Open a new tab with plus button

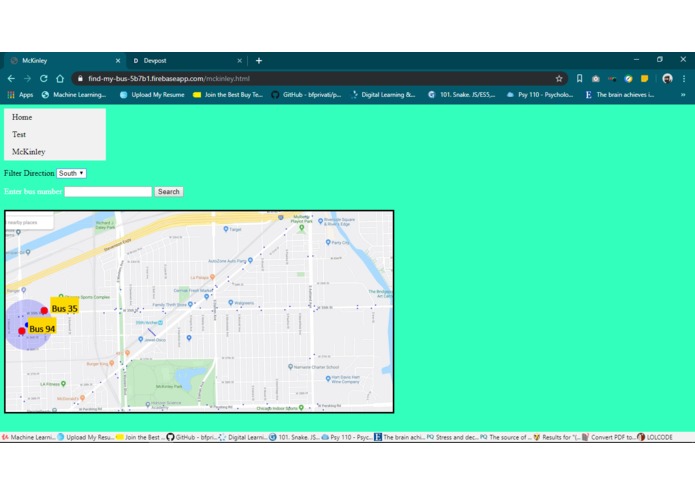(x=259, y=61)
